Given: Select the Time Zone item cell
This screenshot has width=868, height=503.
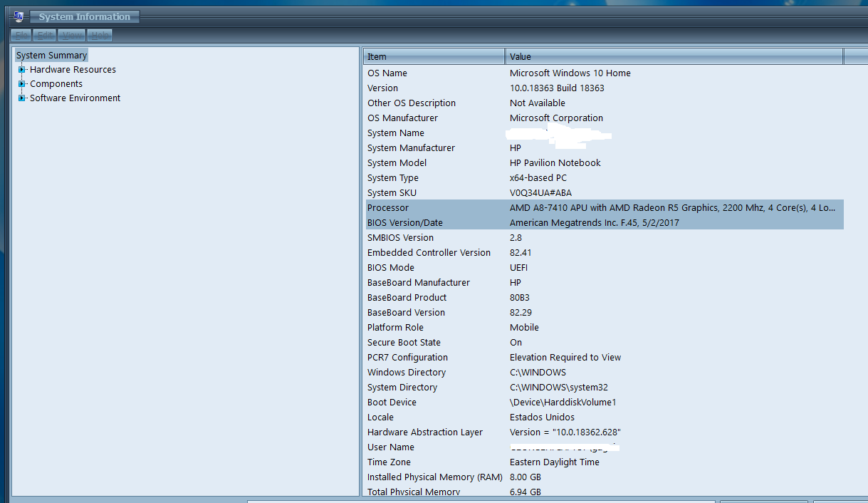Looking at the screenshot, I should coord(389,462).
